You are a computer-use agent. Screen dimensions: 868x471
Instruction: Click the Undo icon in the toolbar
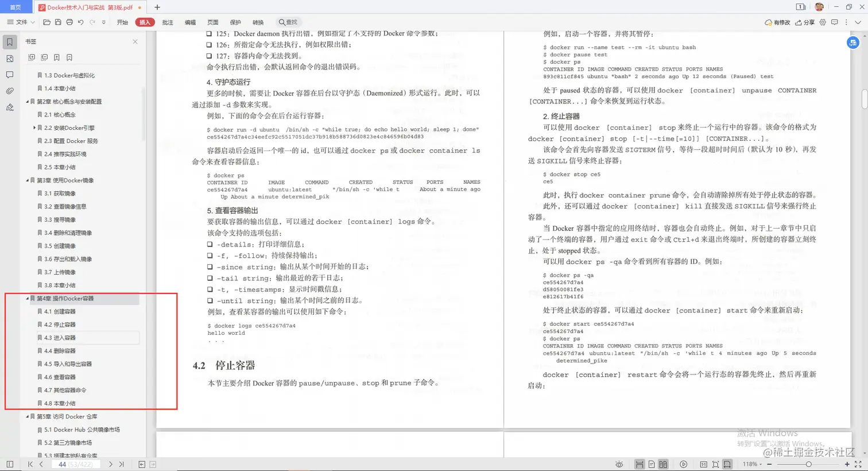coord(80,22)
